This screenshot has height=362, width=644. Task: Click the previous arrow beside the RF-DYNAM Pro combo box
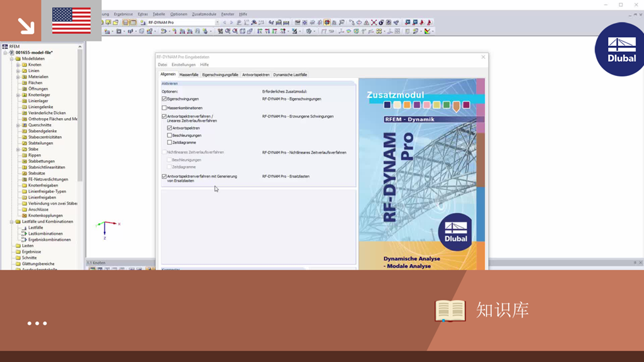[225, 23]
